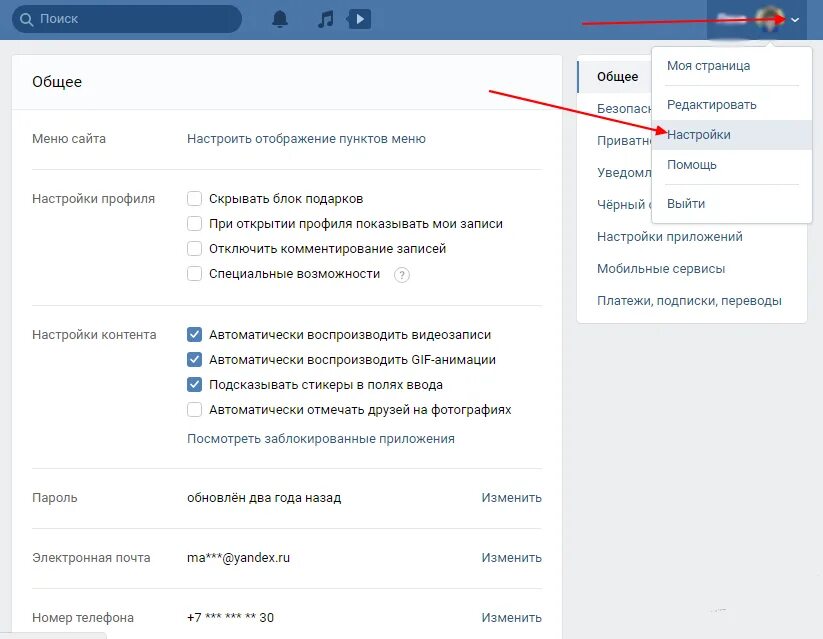Switch to the Общее settings tab
Viewport: 823px width, 639px height.
click(617, 77)
